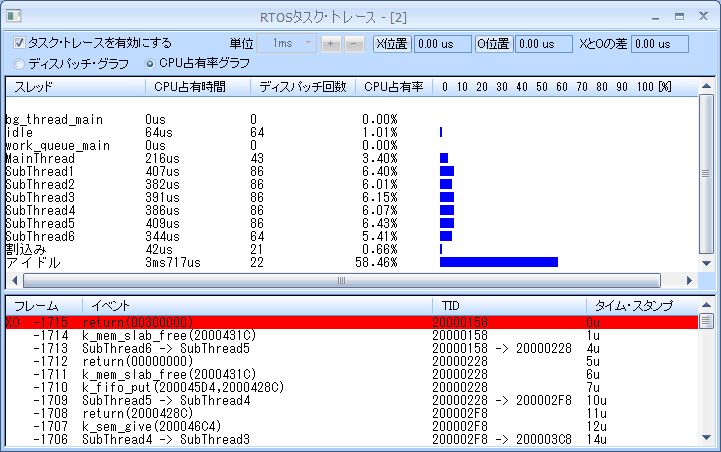Click the XとOの差 value field

[660, 44]
